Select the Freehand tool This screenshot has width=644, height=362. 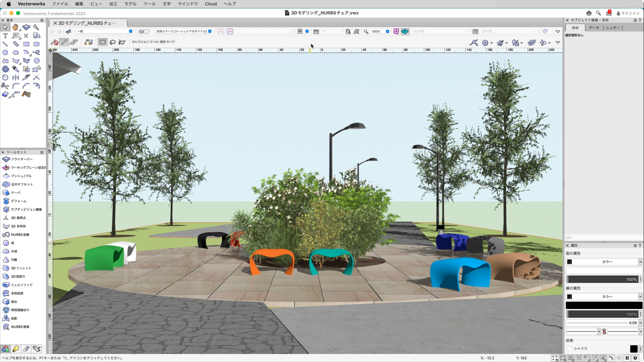(x=36, y=52)
